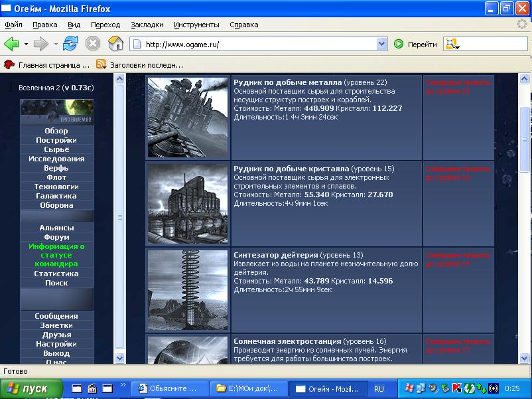Open Заметки in the game menu

pos(56,325)
